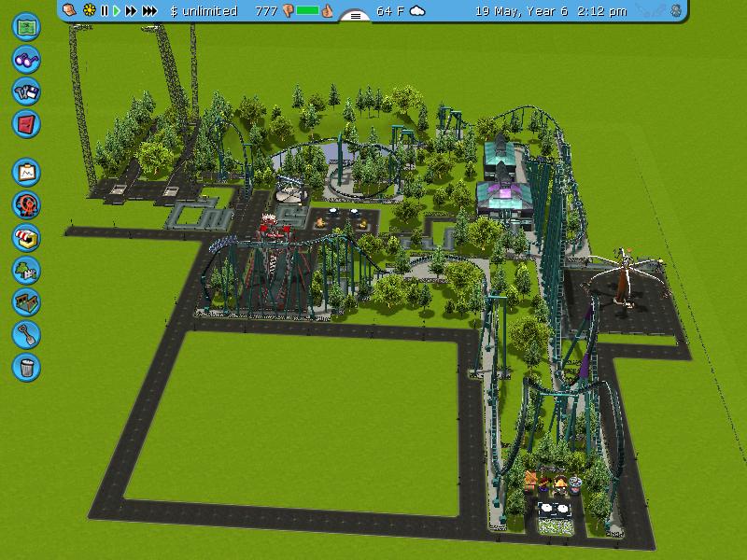This screenshot has height=560, width=747.
Task: Click the '64 F' temperature readout
Action: (390, 11)
